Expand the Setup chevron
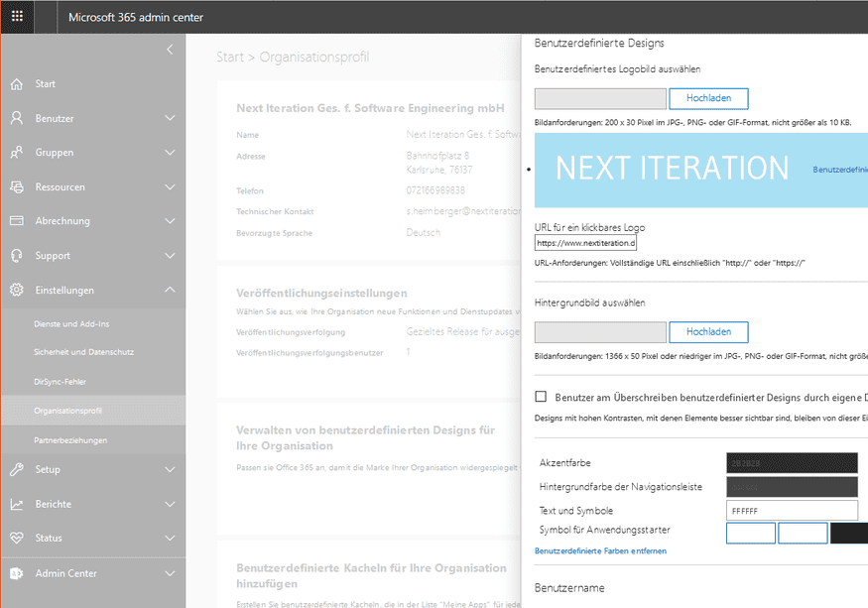868x608 pixels. tap(170, 469)
